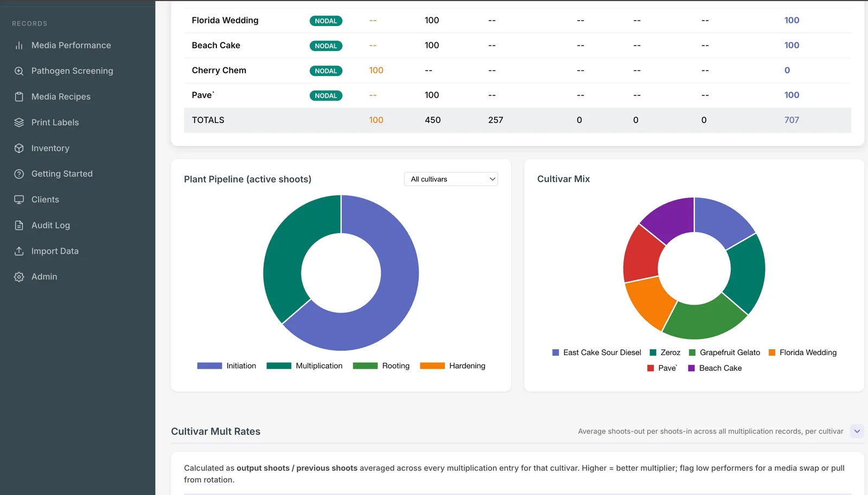Viewport: 868px width, 495px height.
Task: Click the Inventory box icon
Action: tap(19, 148)
